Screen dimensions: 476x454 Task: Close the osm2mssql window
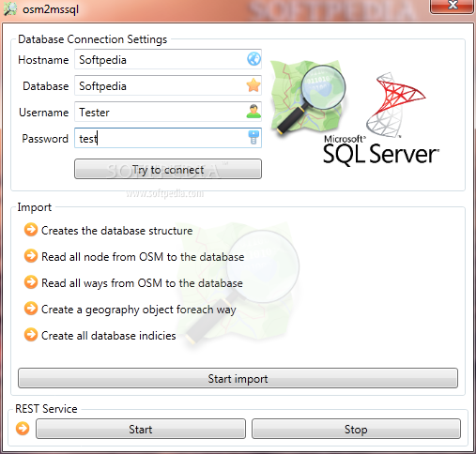[453, 6]
